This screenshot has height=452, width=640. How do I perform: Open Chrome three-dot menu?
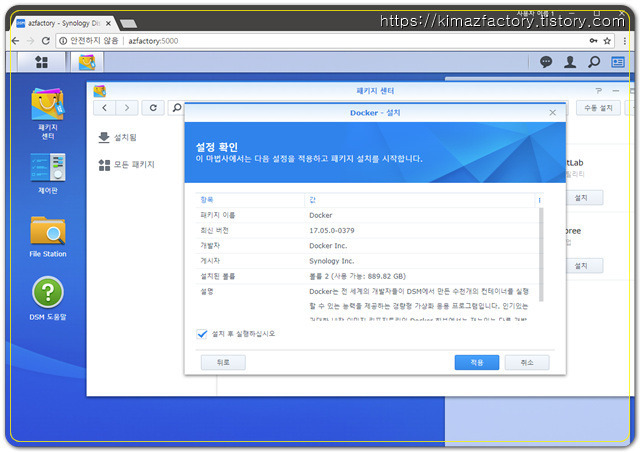click(624, 41)
